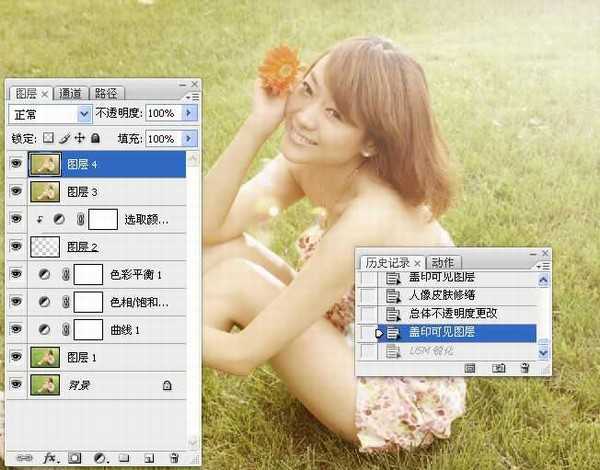
Task: Open the layer style fx menu
Action: coord(50,457)
